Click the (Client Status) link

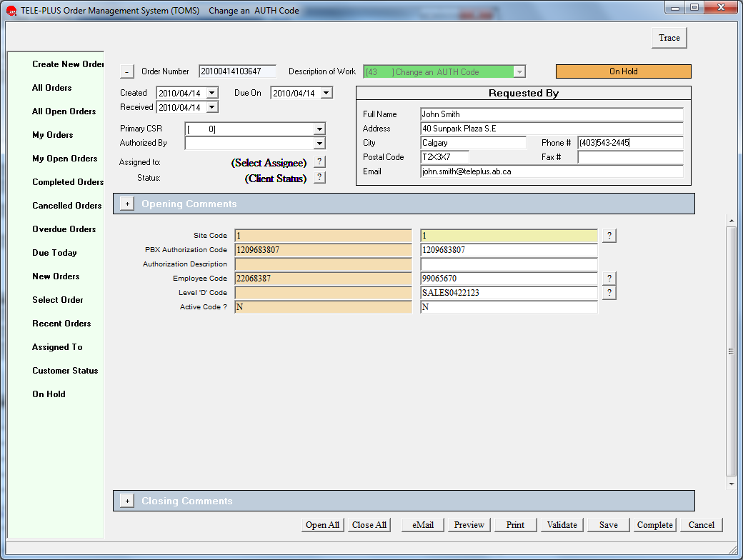[x=276, y=178]
